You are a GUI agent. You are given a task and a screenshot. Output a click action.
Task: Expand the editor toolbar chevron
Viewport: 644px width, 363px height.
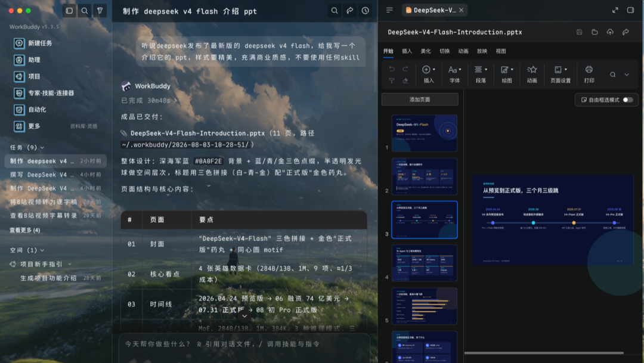[626, 75]
